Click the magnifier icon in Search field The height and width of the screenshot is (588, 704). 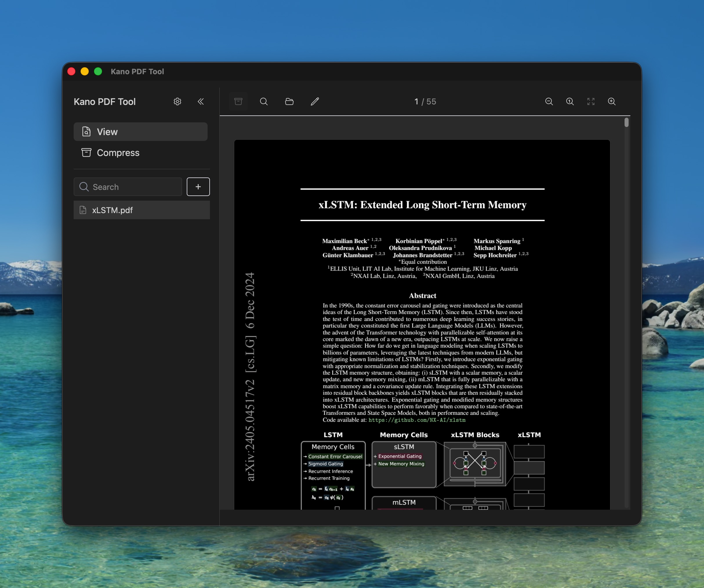pos(84,187)
